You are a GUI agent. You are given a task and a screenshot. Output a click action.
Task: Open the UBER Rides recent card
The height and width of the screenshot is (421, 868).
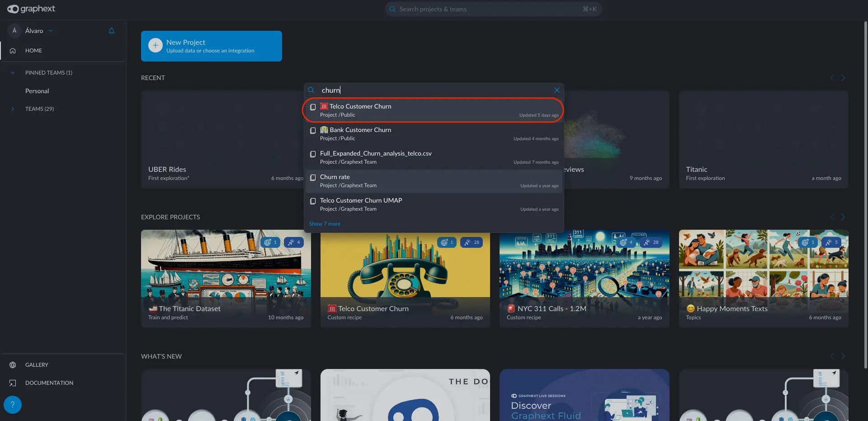(x=222, y=139)
